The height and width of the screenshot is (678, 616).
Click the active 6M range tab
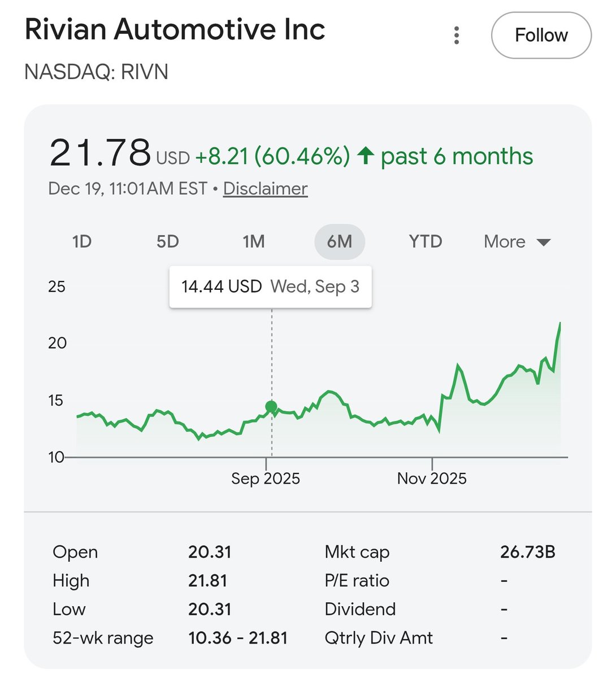(x=340, y=241)
